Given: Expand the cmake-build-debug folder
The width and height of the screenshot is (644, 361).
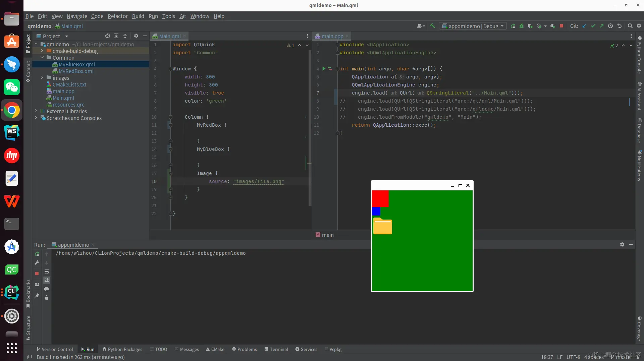Looking at the screenshot, I should [42, 51].
